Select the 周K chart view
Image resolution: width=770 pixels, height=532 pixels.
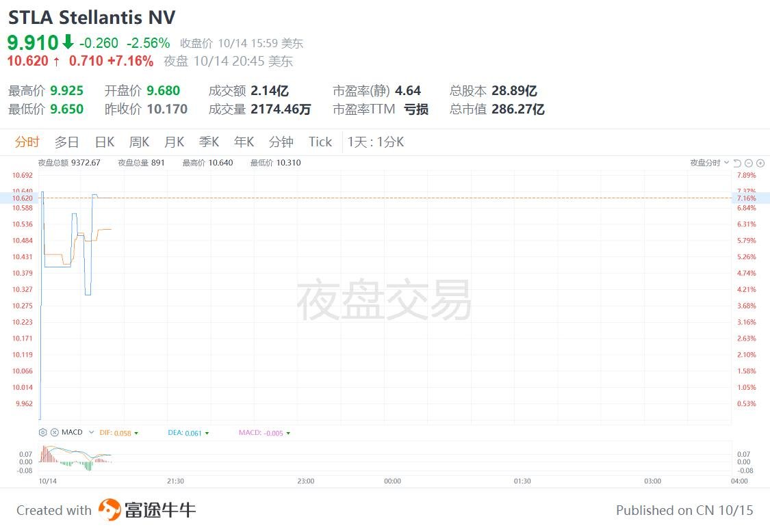pyautogui.click(x=139, y=142)
